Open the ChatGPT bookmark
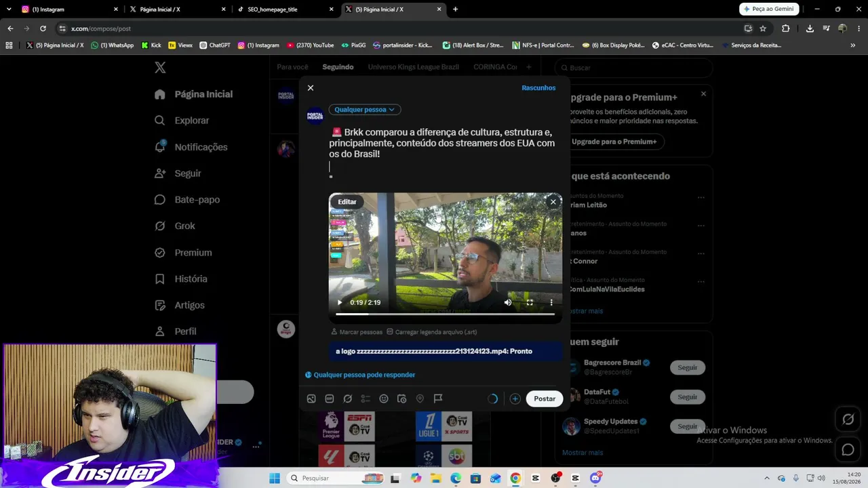Screen dimensions: 868x488 pyautogui.click(x=215, y=45)
